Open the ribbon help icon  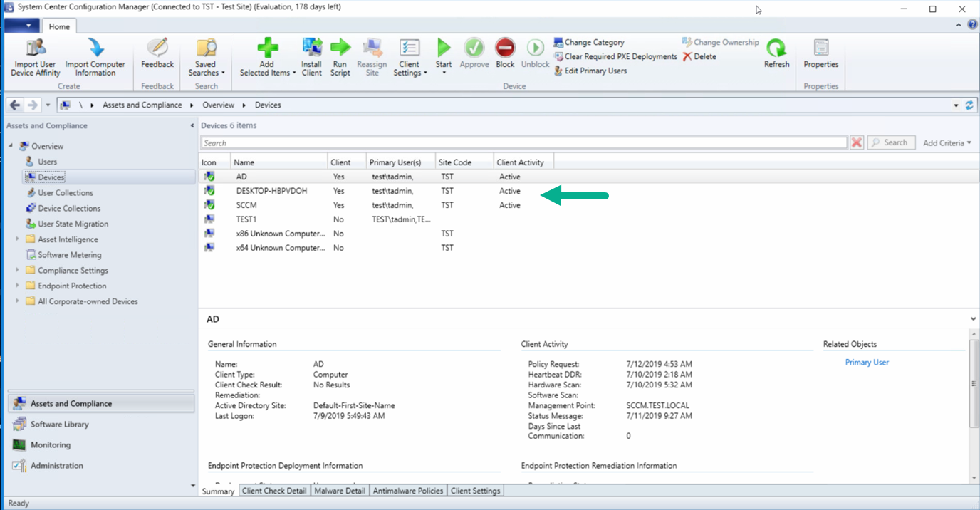[x=972, y=25]
